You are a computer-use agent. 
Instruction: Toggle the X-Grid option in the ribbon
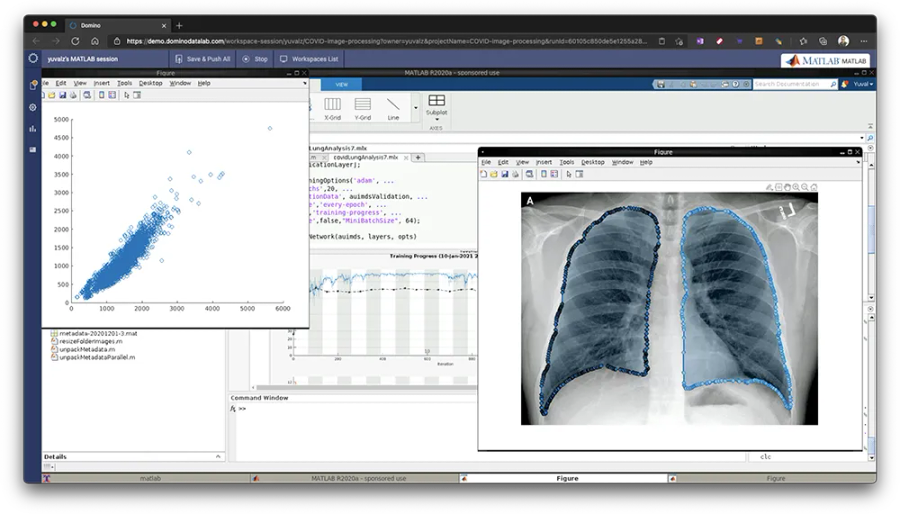click(x=333, y=108)
